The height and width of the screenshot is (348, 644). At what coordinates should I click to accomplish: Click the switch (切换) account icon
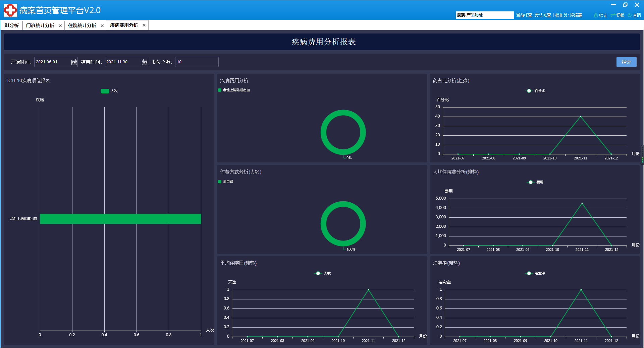[x=613, y=15]
